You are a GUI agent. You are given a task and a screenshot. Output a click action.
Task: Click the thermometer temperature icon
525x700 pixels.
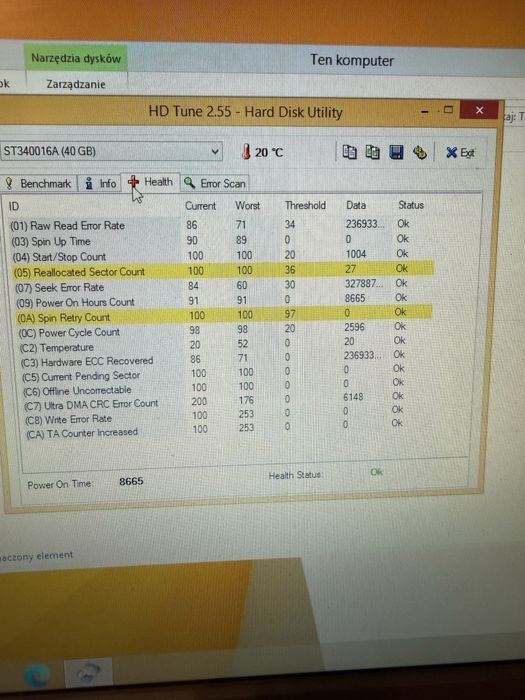click(x=246, y=152)
